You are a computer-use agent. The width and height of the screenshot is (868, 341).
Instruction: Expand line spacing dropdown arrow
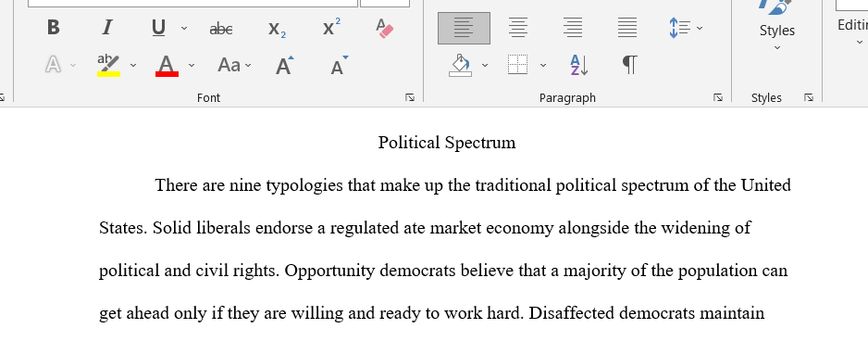coord(700,28)
